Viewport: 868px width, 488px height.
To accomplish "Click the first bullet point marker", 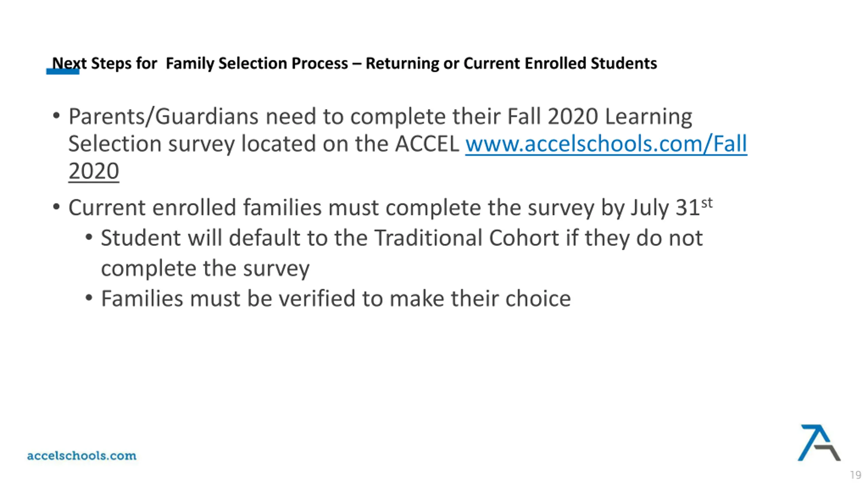I will (x=57, y=116).
